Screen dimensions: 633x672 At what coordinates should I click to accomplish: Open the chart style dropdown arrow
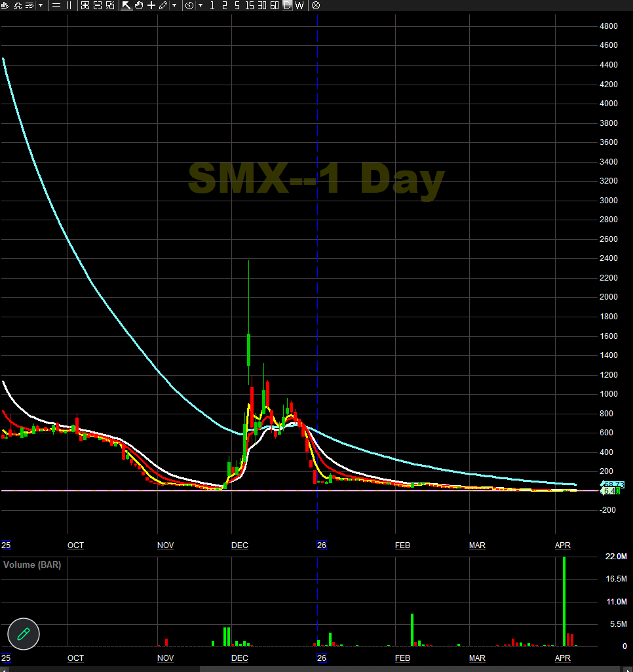(x=40, y=5)
